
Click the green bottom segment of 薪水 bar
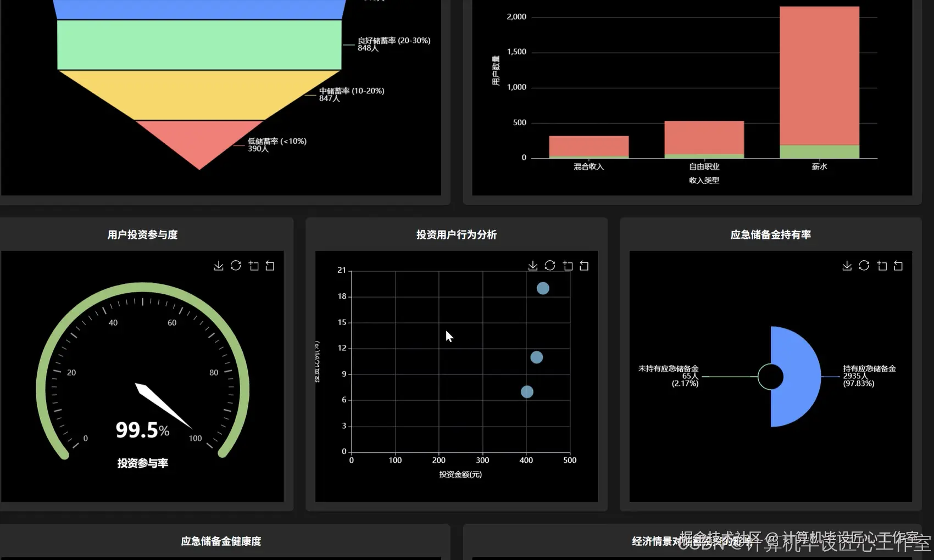click(x=819, y=152)
